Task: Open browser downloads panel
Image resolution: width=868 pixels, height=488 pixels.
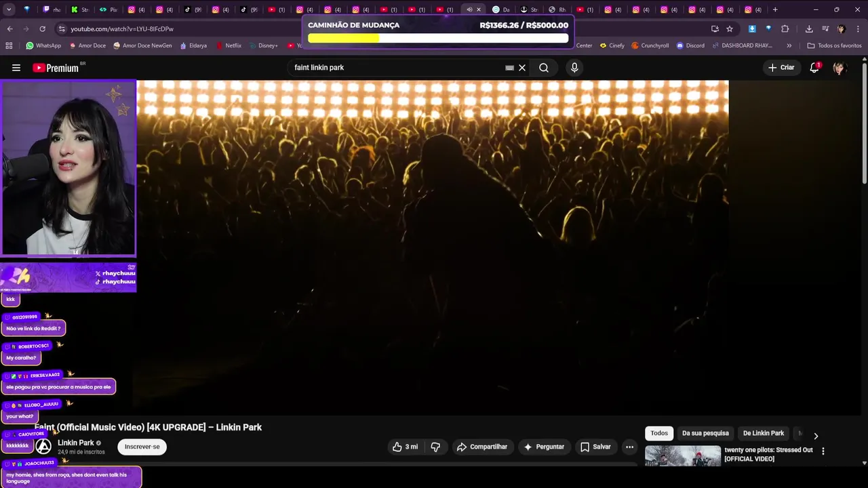Action: click(x=809, y=29)
